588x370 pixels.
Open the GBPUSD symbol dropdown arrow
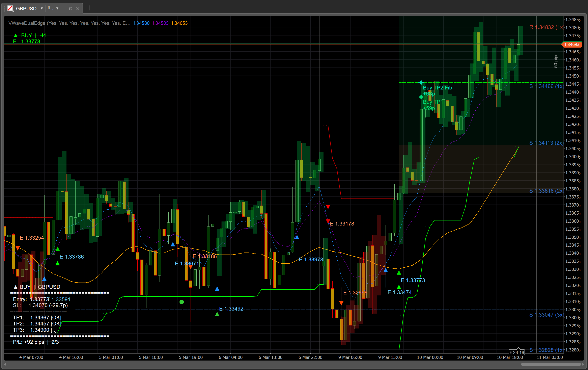point(42,8)
